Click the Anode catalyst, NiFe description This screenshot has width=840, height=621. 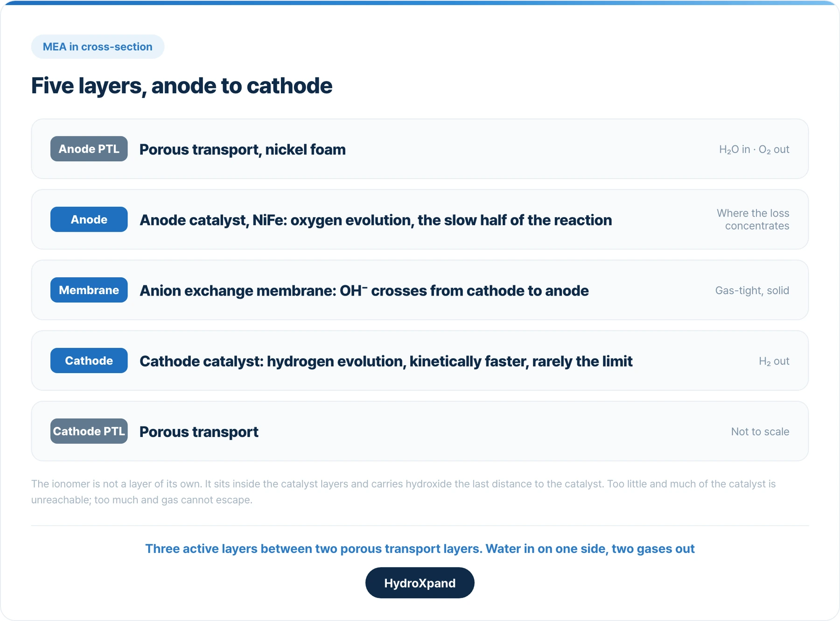click(376, 220)
